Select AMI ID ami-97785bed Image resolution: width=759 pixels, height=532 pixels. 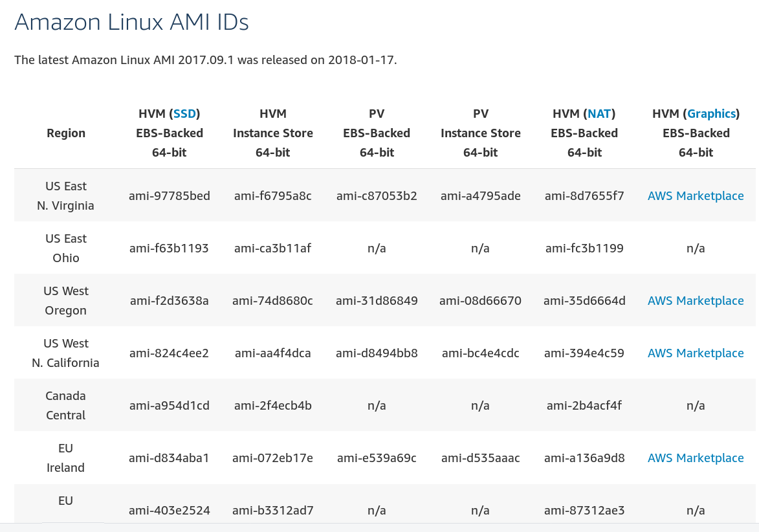tap(170, 195)
